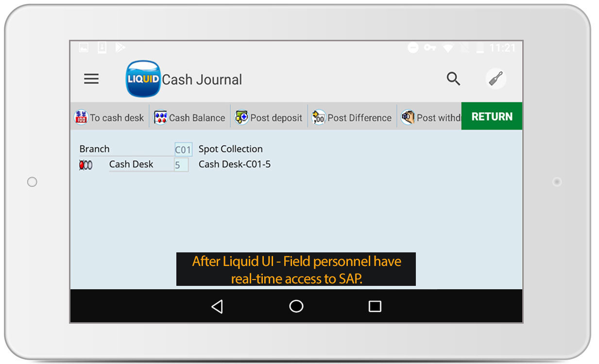This screenshot has height=364, width=599.
Task: Select the To cash desk label
Action: coord(117,118)
